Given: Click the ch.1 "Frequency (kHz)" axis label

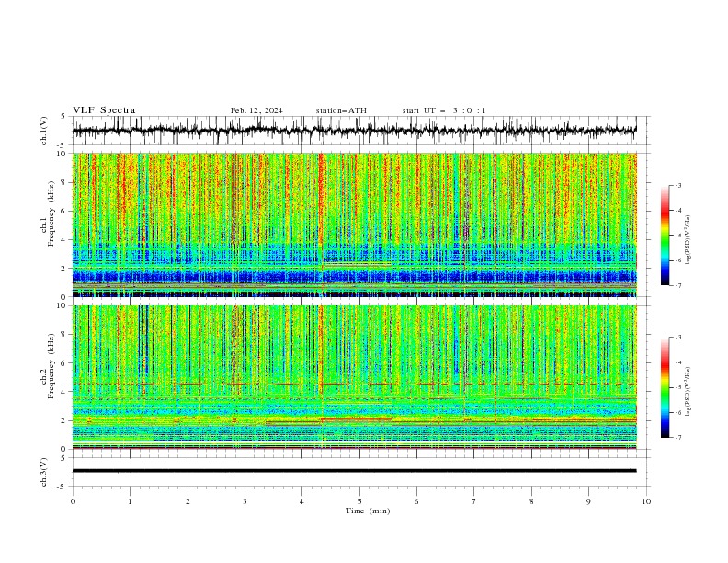Looking at the screenshot, I should point(51,214).
